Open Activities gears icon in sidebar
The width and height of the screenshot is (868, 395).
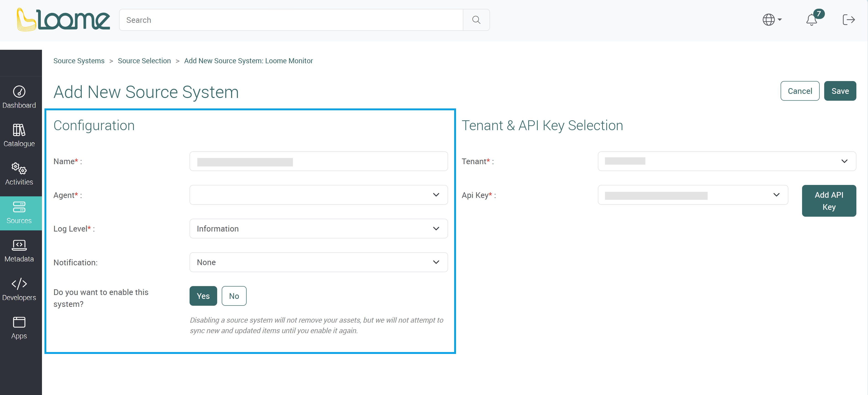(x=19, y=168)
